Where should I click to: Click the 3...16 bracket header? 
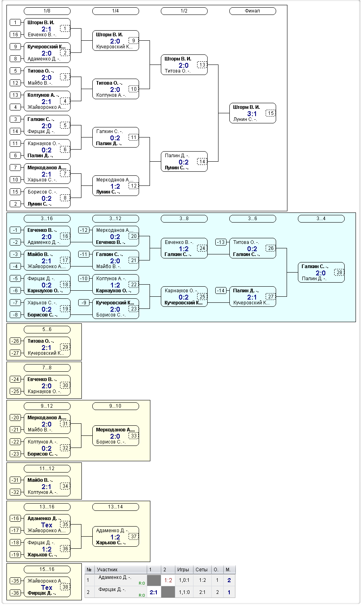47,219
